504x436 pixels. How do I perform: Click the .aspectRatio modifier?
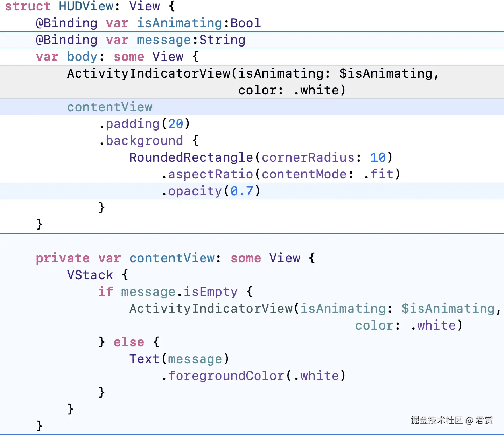(x=207, y=174)
